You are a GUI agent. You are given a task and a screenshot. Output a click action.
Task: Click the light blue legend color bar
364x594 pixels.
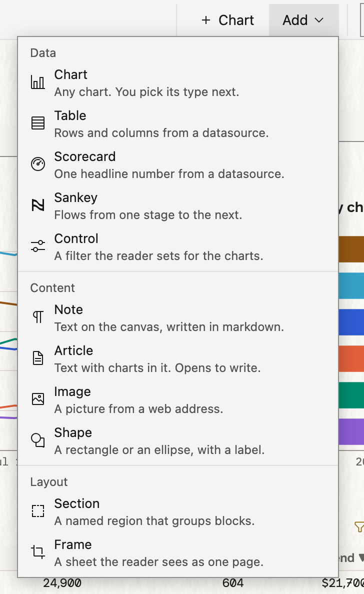[x=351, y=285]
